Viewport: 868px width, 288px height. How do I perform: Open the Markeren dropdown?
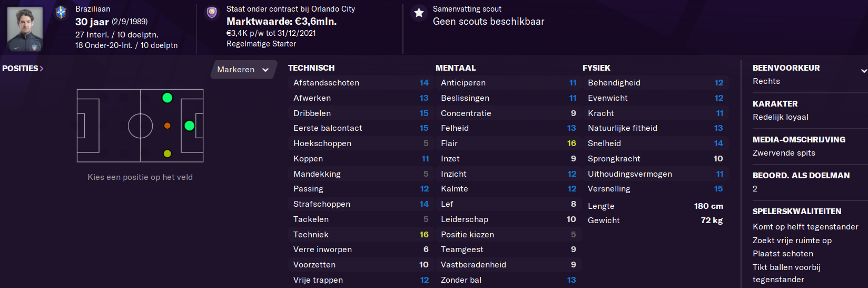[243, 70]
